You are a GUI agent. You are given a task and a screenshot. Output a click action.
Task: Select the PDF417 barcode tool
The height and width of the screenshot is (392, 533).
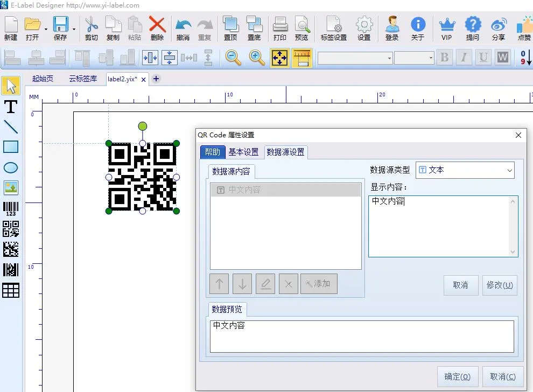pos(11,270)
